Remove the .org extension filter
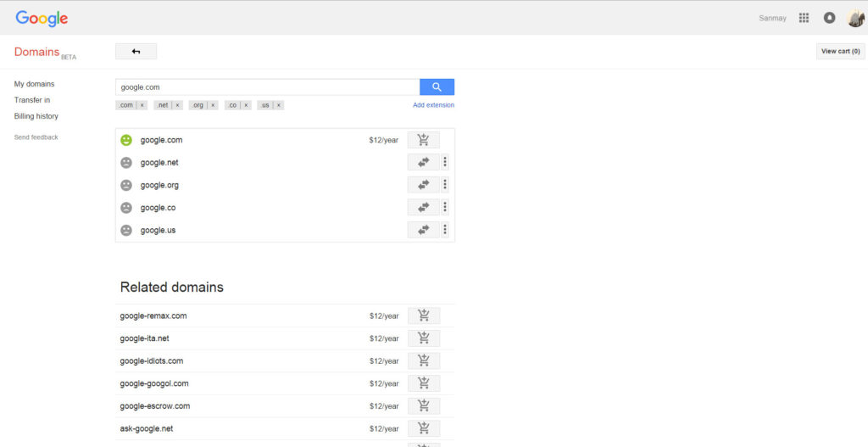The height and width of the screenshot is (447, 868). tap(212, 105)
